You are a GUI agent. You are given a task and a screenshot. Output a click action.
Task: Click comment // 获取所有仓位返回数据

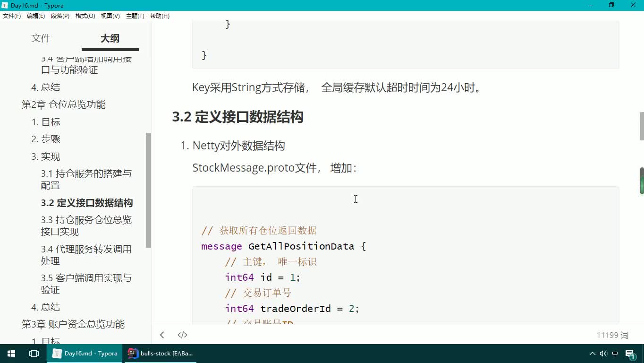(259, 231)
